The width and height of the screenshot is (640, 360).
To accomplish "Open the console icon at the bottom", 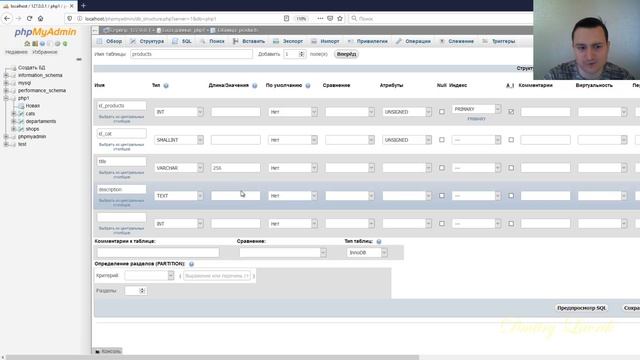I will click(98, 351).
